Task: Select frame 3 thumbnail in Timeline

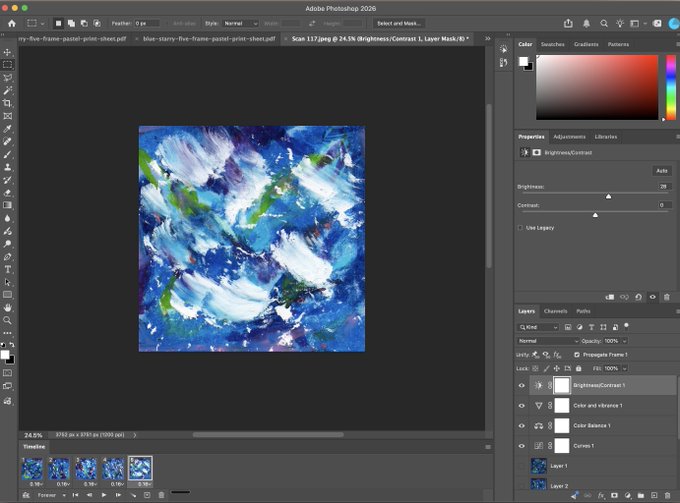Action: click(x=86, y=469)
